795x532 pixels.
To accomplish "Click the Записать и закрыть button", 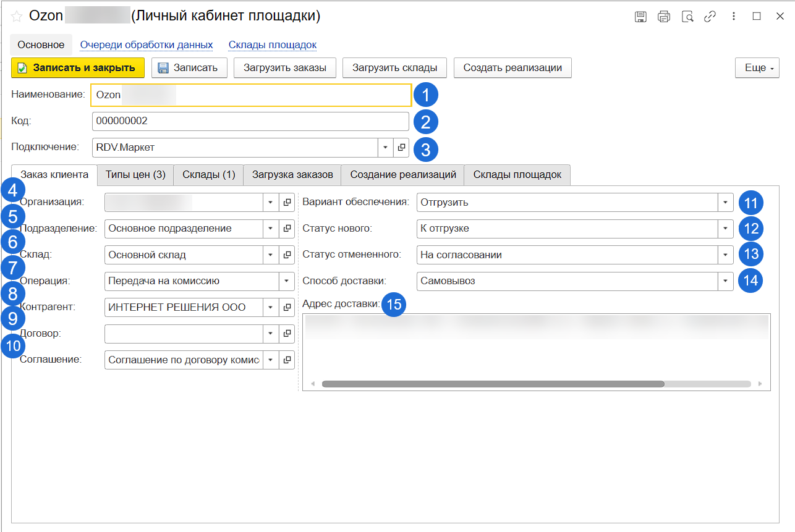I will (78, 68).
